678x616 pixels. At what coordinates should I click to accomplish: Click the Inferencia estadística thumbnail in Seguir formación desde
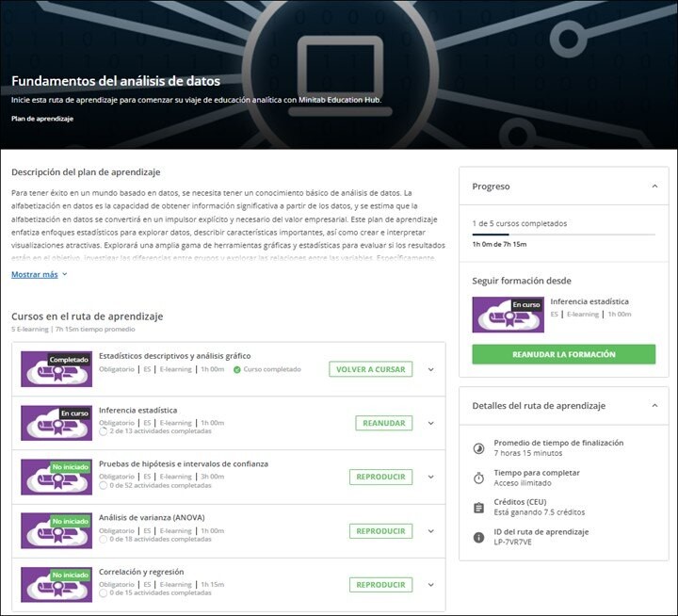point(508,315)
